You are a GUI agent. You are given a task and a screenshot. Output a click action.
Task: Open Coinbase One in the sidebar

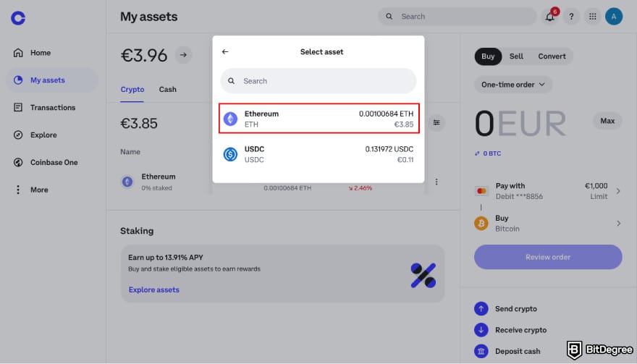coord(46,163)
